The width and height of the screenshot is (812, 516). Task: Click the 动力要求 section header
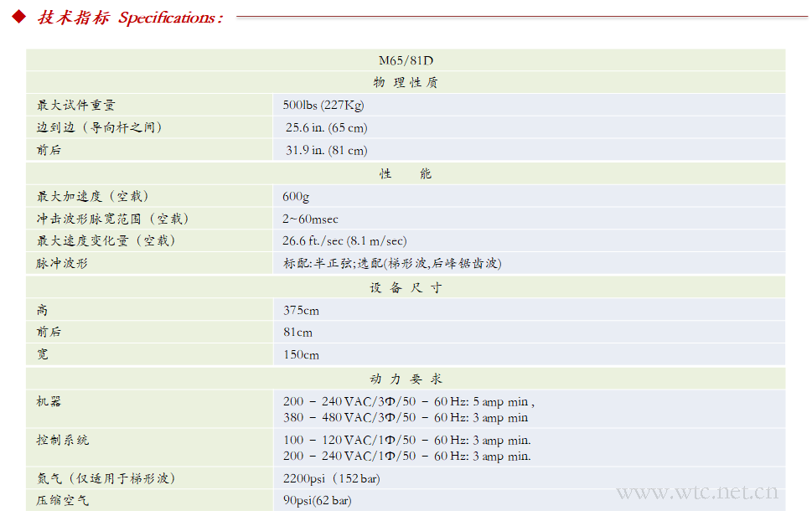[x=406, y=379]
